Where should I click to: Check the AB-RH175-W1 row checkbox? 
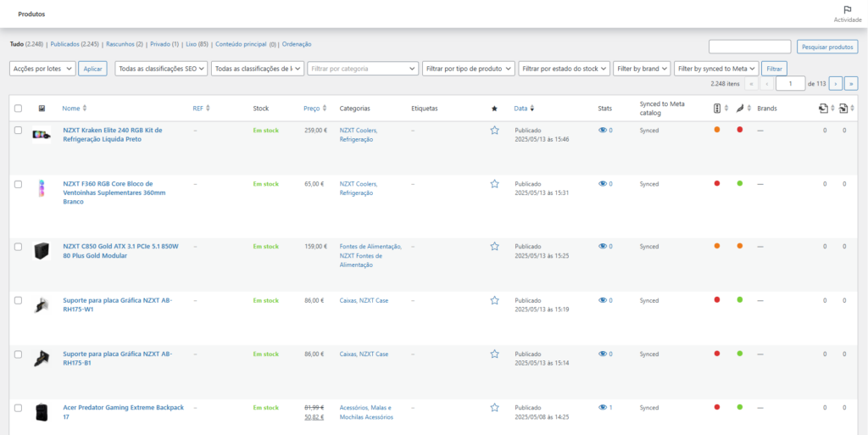pyautogui.click(x=19, y=300)
